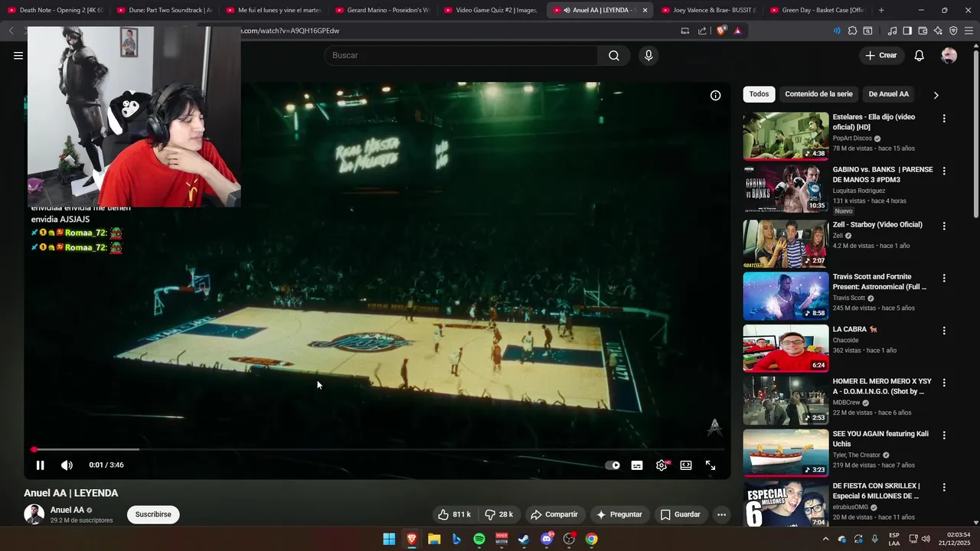The image size is (980, 551).
Task: Open a new browser tab
Action: [881, 10]
